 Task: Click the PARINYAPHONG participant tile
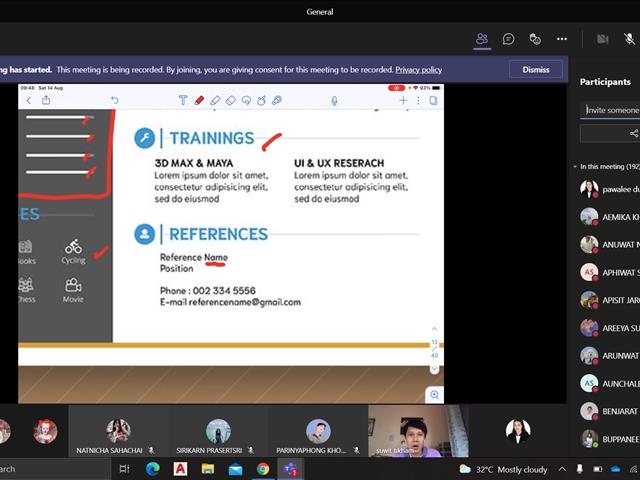pos(318,431)
